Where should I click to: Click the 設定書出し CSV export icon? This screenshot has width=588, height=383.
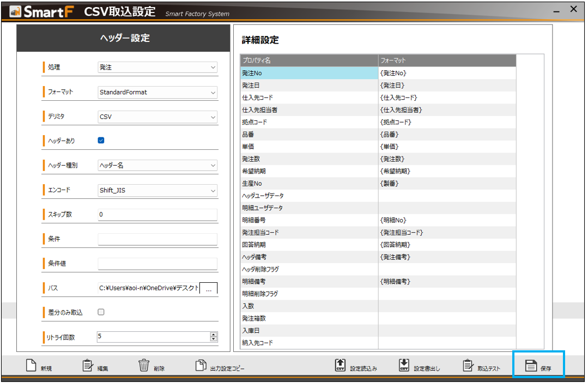point(404,366)
